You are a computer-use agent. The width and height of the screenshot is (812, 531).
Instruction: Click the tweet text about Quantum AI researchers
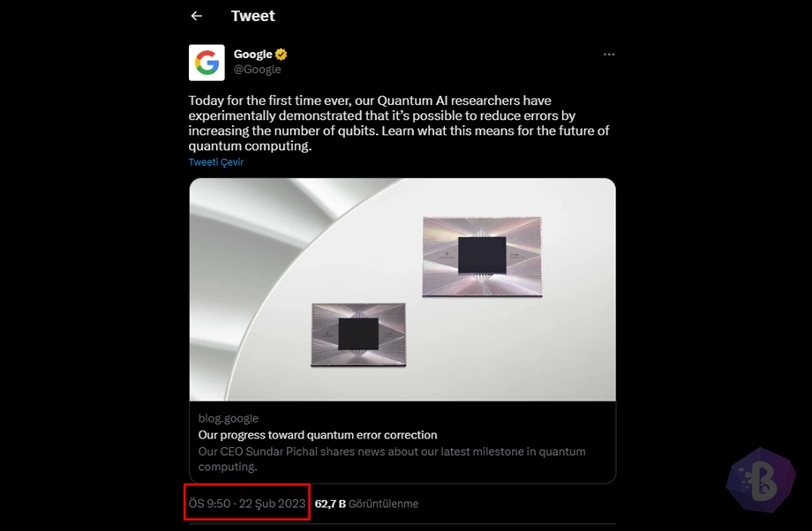coord(399,123)
